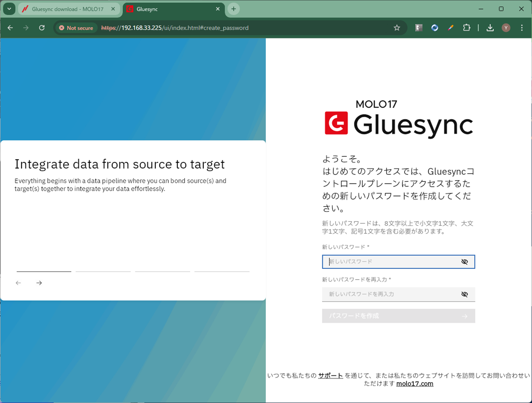Screen dimensions: 532x403
Task: Open the browser Downloads icon
Action: point(490,28)
